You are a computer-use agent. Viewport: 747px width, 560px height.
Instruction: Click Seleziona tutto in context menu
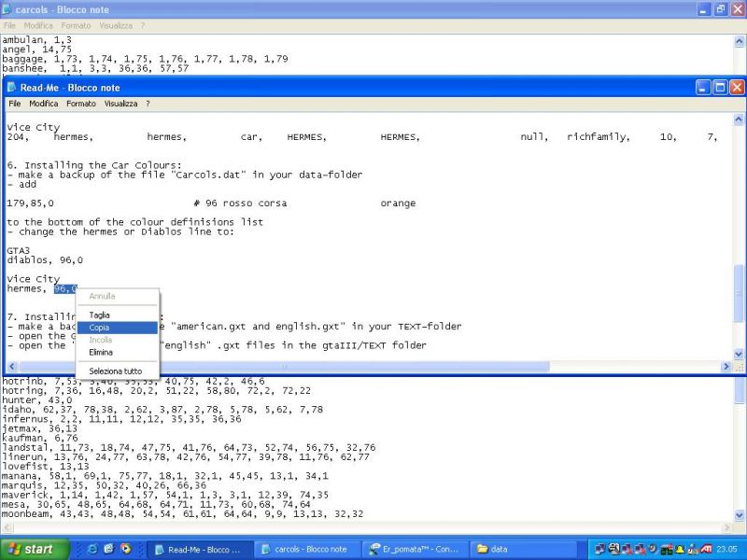116,371
